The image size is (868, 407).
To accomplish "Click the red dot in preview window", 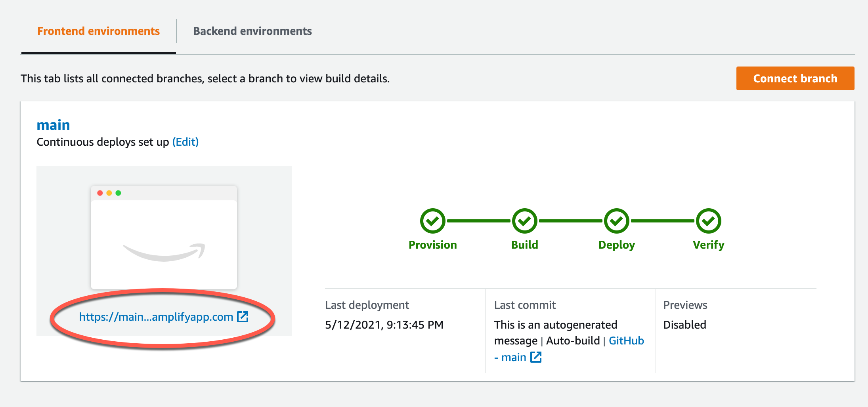I will coord(100,193).
